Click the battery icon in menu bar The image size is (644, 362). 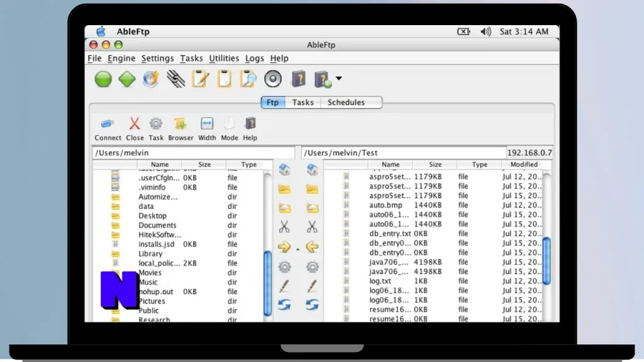464,31
